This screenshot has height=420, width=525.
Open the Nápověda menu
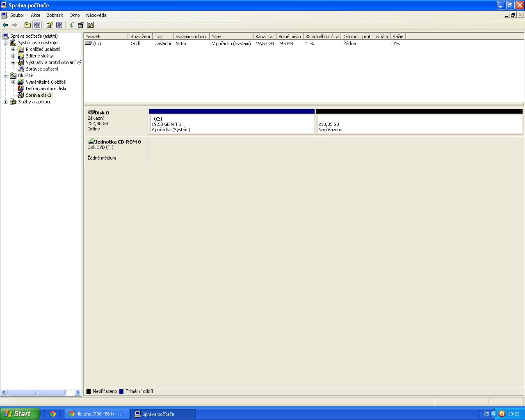96,15
